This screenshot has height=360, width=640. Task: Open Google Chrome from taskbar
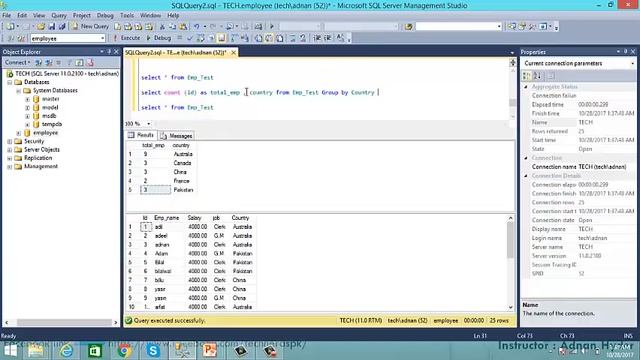[x=124, y=351]
